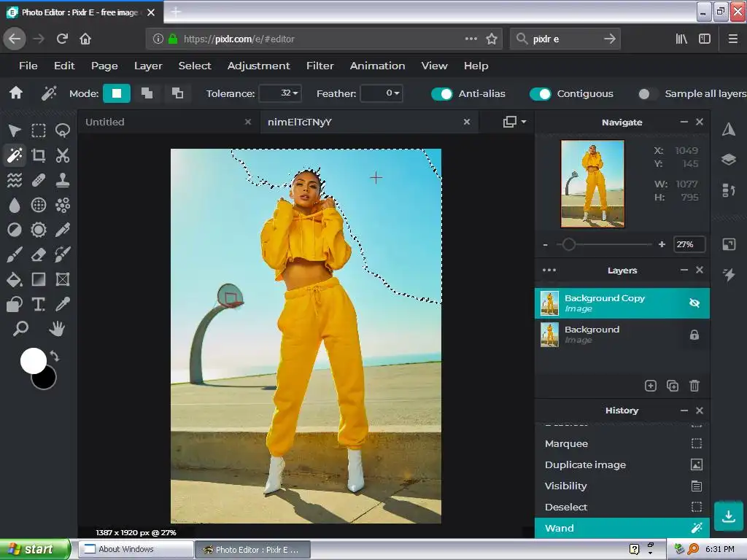Open the Feather value dropdown
Screen dimensions: 747x560
coord(382,93)
